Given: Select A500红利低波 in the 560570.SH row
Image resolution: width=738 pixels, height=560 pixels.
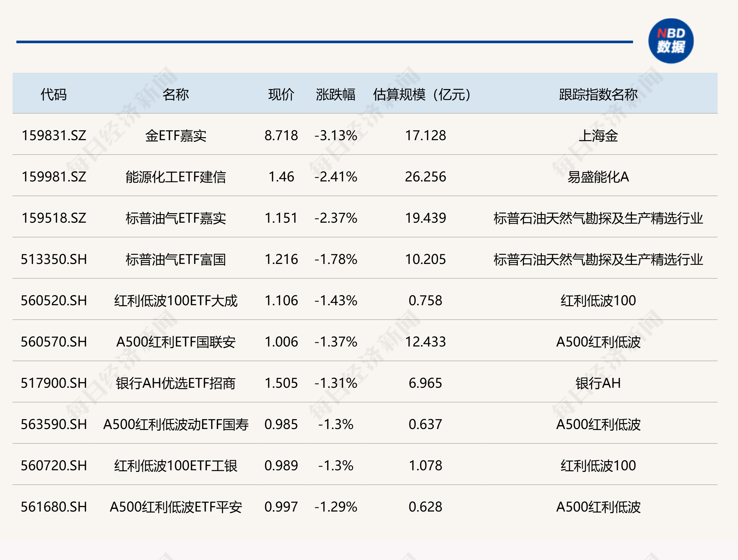Looking at the screenshot, I should tap(598, 342).
